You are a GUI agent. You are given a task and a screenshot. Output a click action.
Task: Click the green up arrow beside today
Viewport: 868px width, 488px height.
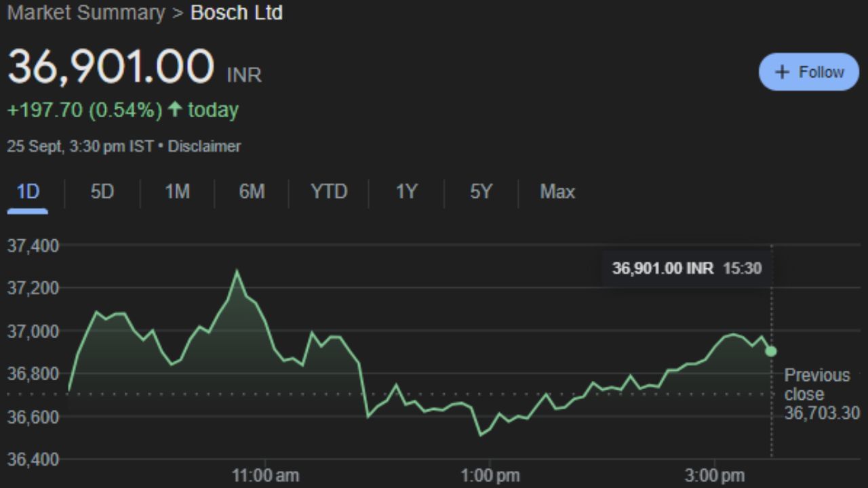tap(175, 109)
